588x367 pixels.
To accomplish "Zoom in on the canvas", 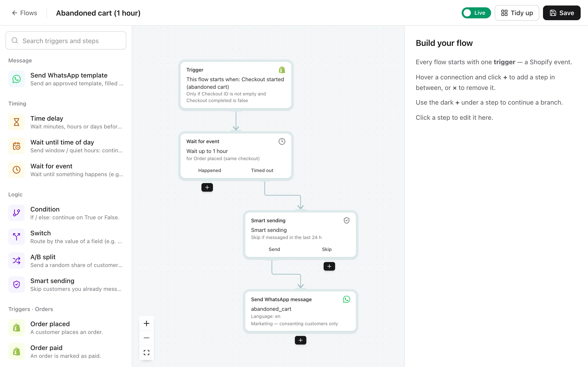I will [147, 323].
